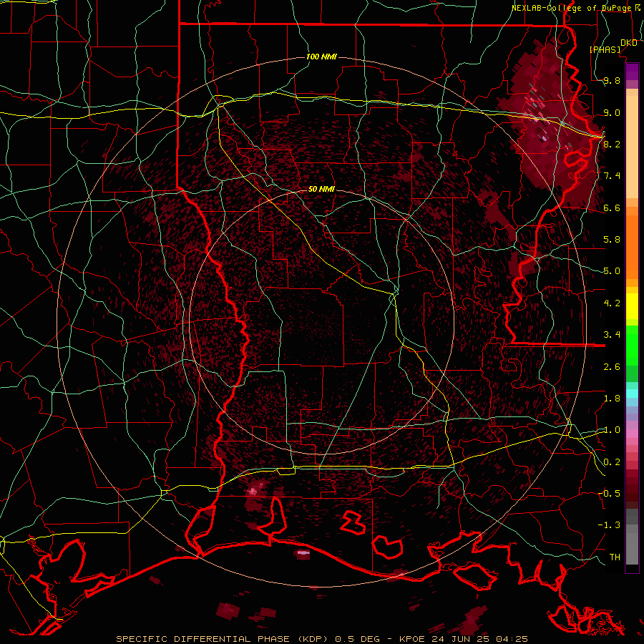Click the 8.2 scale value

click(612, 144)
